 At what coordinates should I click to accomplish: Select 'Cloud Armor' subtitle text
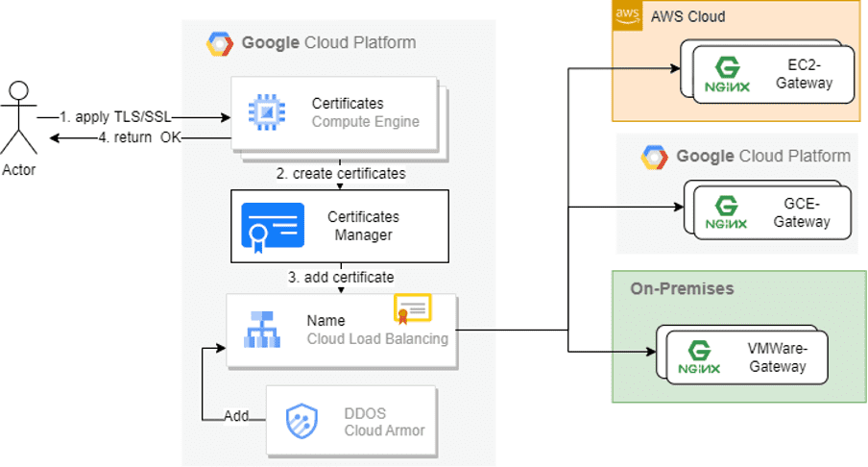[x=385, y=430]
